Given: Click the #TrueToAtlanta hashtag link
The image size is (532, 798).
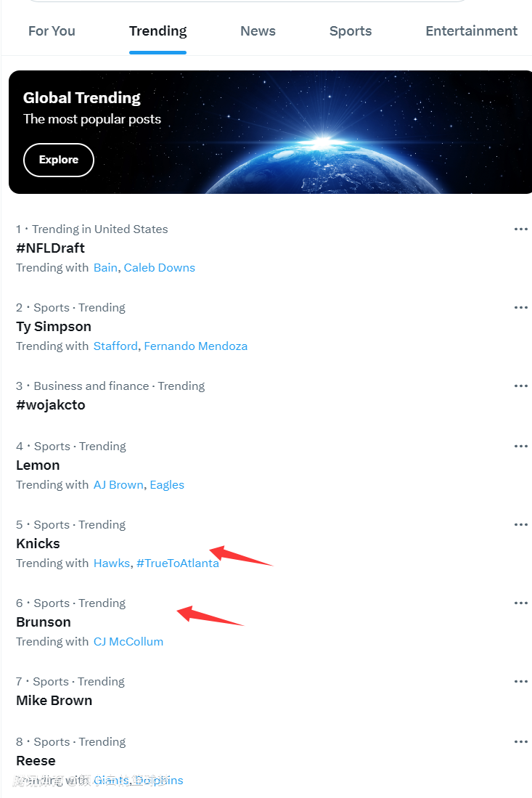Looking at the screenshot, I should point(178,563).
